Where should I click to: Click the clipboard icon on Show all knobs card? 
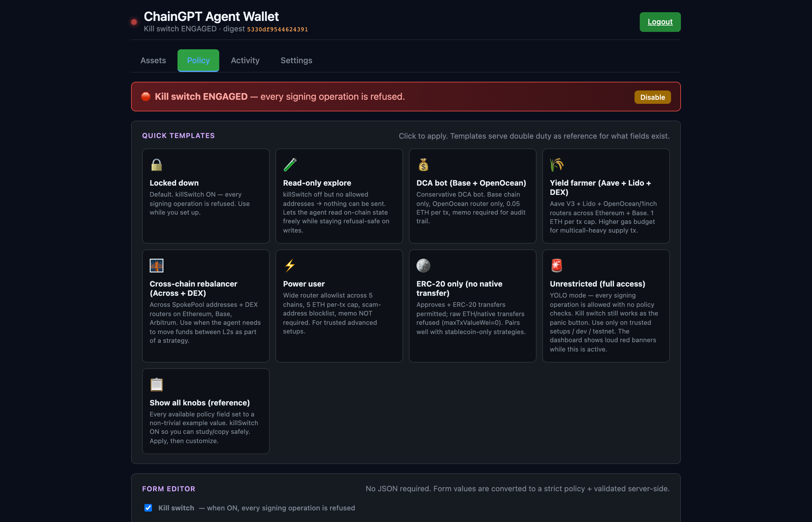(157, 384)
